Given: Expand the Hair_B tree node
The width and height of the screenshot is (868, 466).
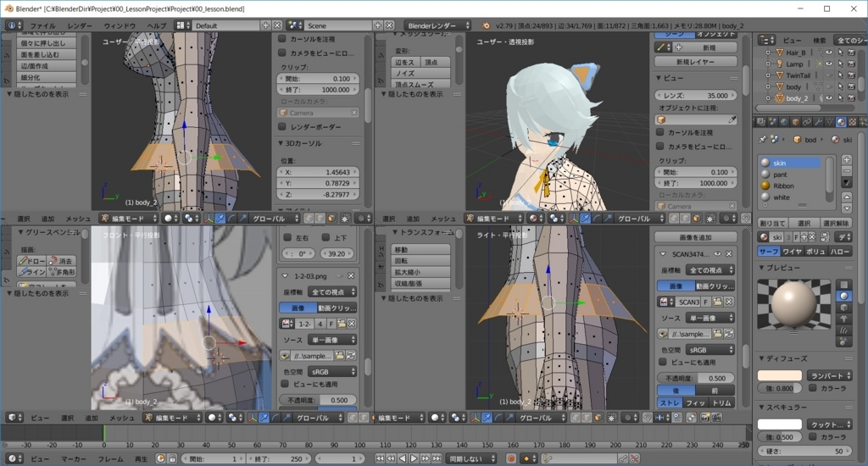Looking at the screenshot, I should [x=768, y=53].
